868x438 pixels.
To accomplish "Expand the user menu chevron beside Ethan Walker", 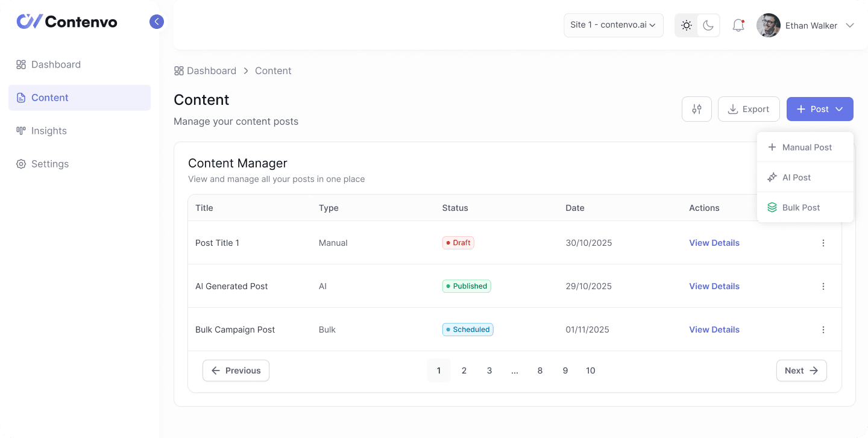I will [x=850, y=25].
